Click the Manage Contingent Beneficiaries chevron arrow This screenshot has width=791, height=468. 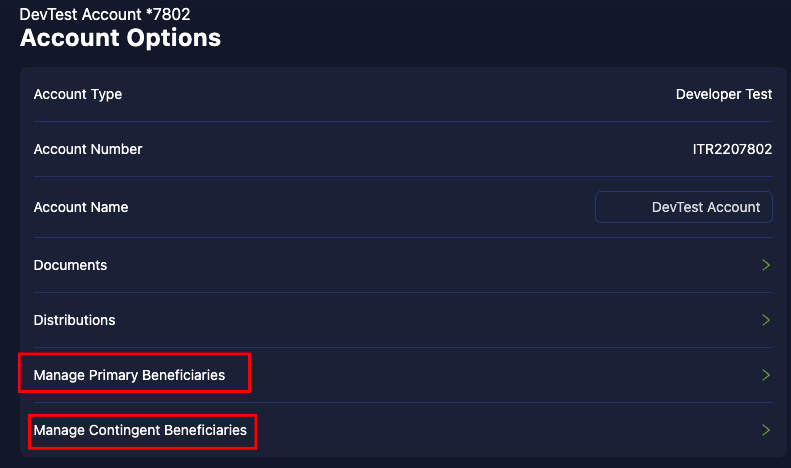click(766, 430)
